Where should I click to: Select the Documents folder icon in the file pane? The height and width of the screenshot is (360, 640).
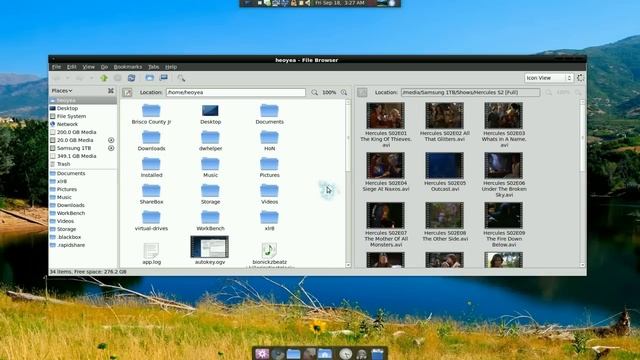(x=269, y=110)
